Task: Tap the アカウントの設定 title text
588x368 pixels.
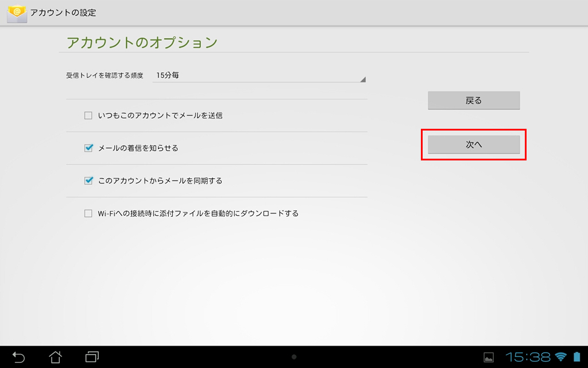Action: [63, 13]
